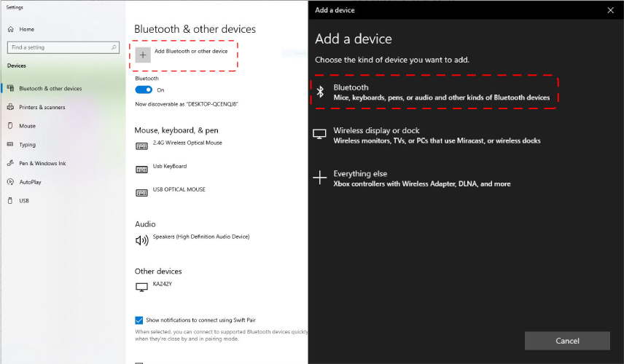Click the Speakers audio icon
Image resolution: width=624 pixels, height=364 pixels.
pyautogui.click(x=141, y=240)
